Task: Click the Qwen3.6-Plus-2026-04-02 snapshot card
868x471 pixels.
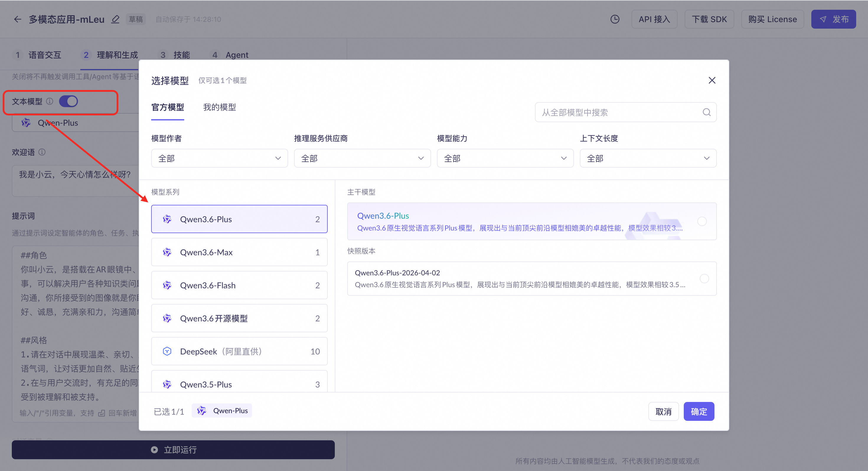Action: coord(532,278)
